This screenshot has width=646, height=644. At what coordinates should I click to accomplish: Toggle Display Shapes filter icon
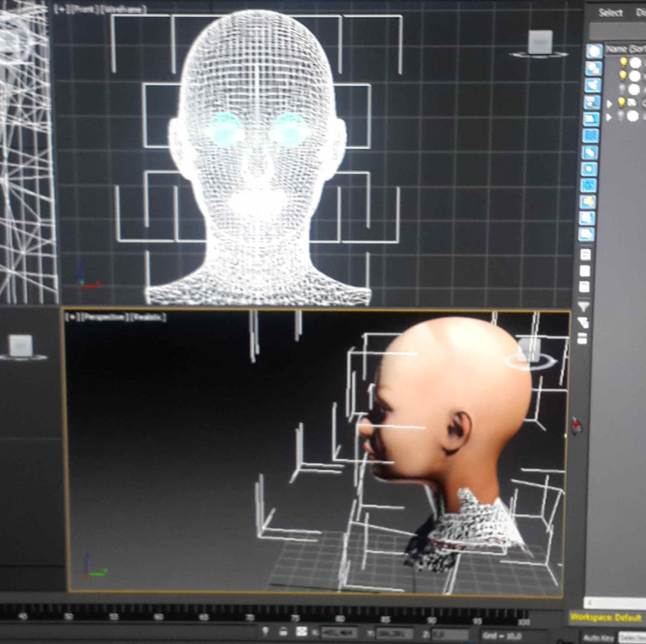coord(593,68)
